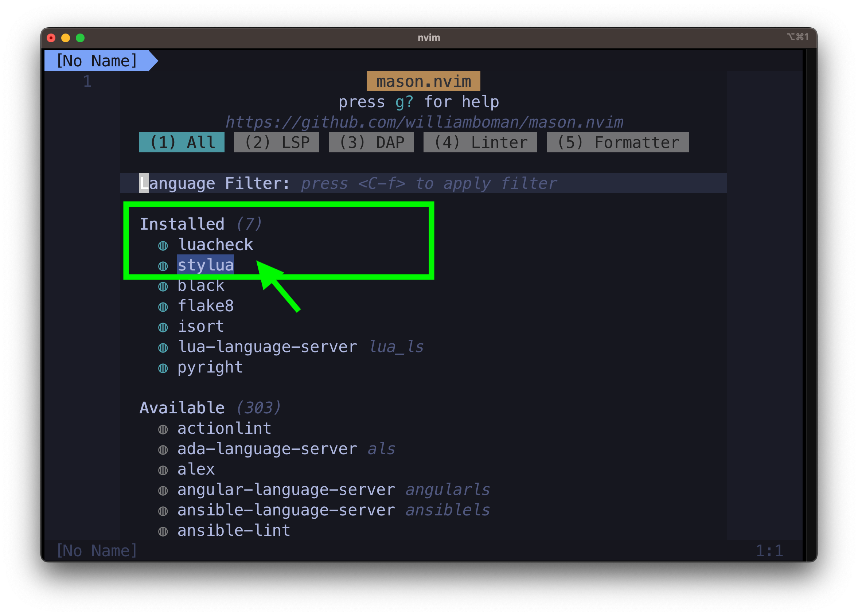Click the yellow minimize window button
The height and width of the screenshot is (616, 858).
pos(66,38)
